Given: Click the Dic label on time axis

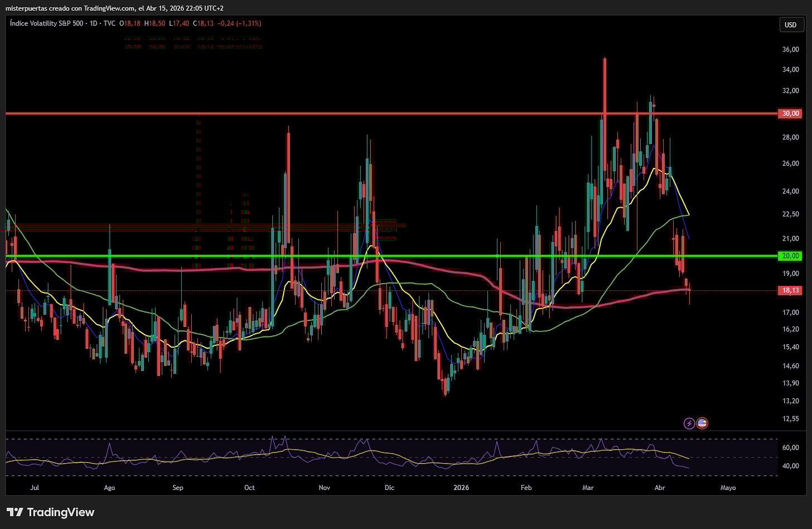Looking at the screenshot, I should pos(389,488).
